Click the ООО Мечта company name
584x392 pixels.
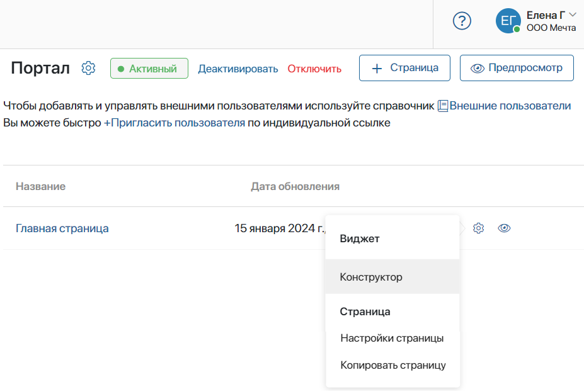tap(549, 27)
